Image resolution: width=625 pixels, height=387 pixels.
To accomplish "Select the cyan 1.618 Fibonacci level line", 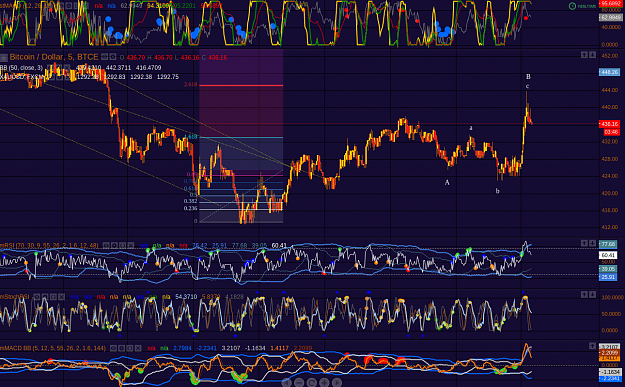I will tap(241, 138).
